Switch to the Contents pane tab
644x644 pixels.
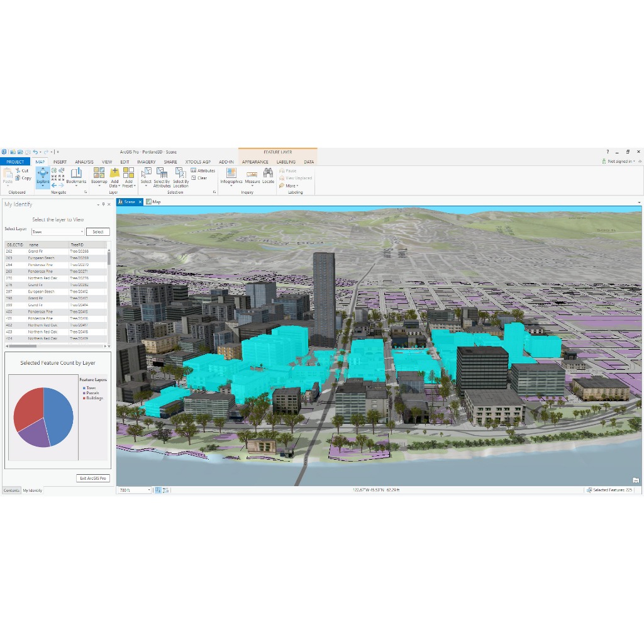pos(11,490)
